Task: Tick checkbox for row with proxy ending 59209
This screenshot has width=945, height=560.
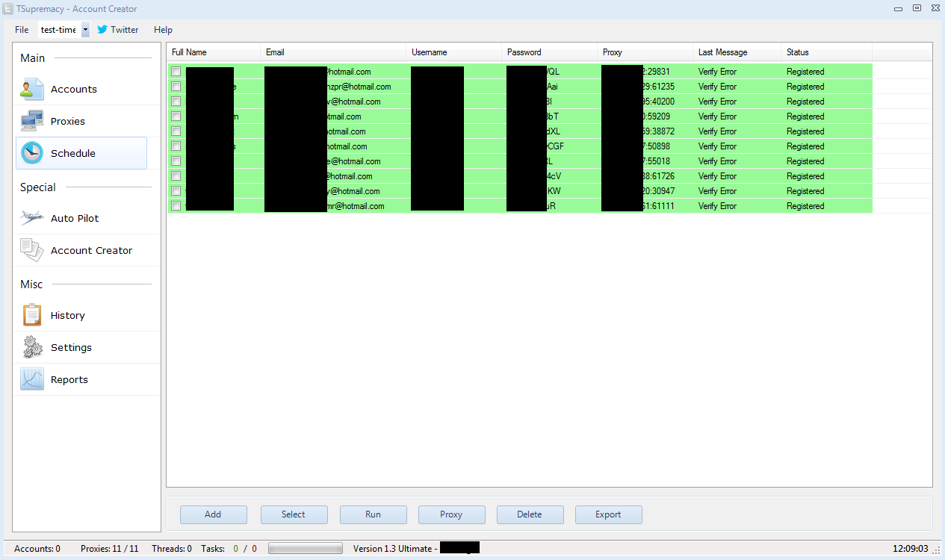Action: click(x=176, y=116)
